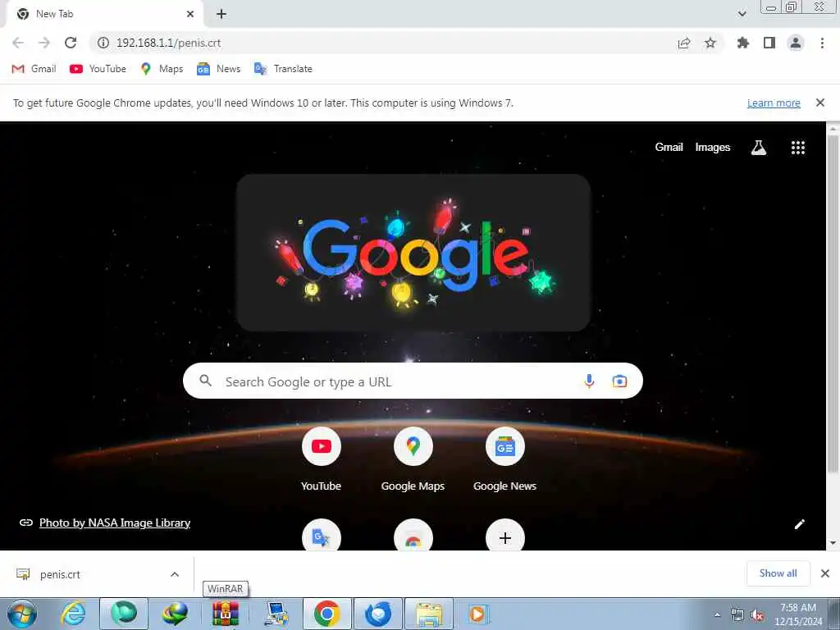Open Translate bookmark
The width and height of the screenshot is (840, 630).
[283, 69]
